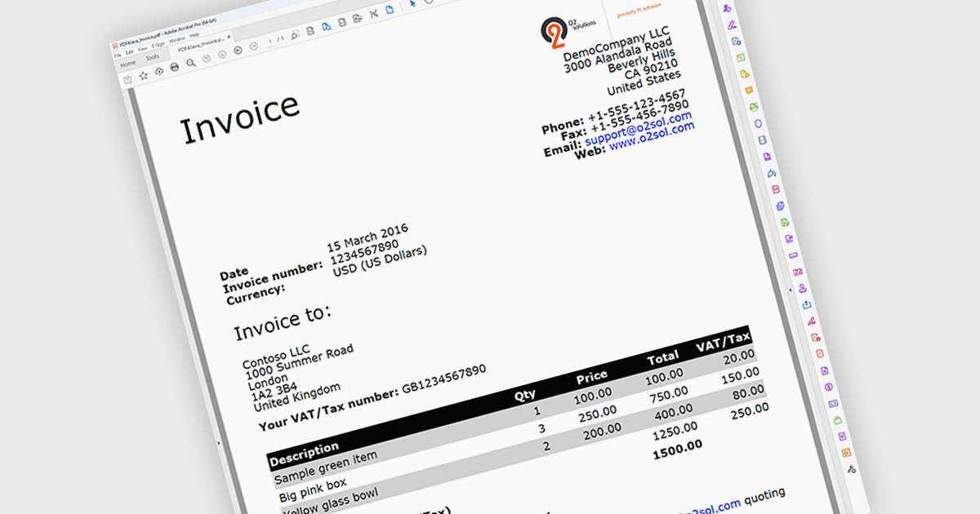
Task: Open the wrench Customize tools icon
Action: point(853,468)
